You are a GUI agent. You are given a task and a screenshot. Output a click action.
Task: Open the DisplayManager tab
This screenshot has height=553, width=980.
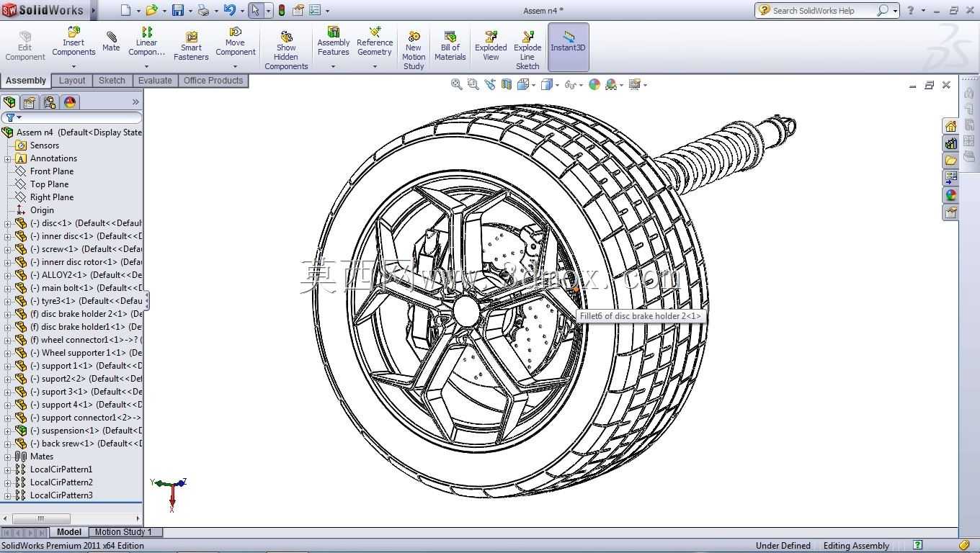(x=70, y=102)
